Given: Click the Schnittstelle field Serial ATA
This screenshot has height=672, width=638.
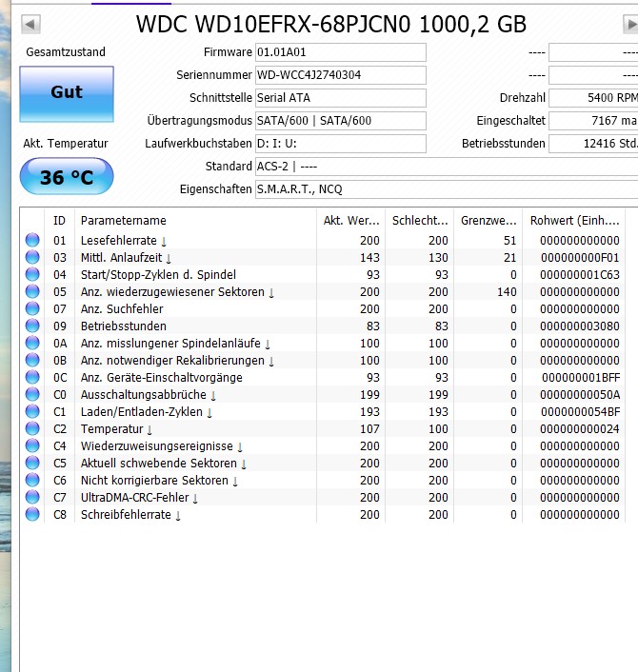Looking at the screenshot, I should 341,98.
